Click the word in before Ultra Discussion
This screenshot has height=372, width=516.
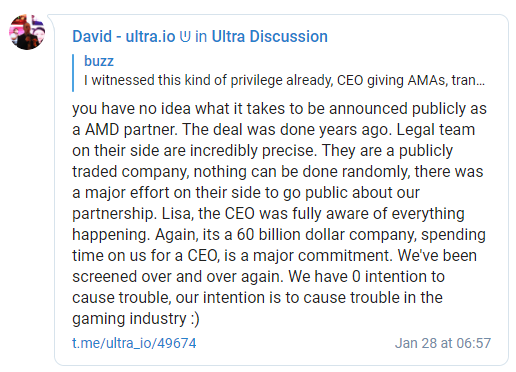pos(201,36)
